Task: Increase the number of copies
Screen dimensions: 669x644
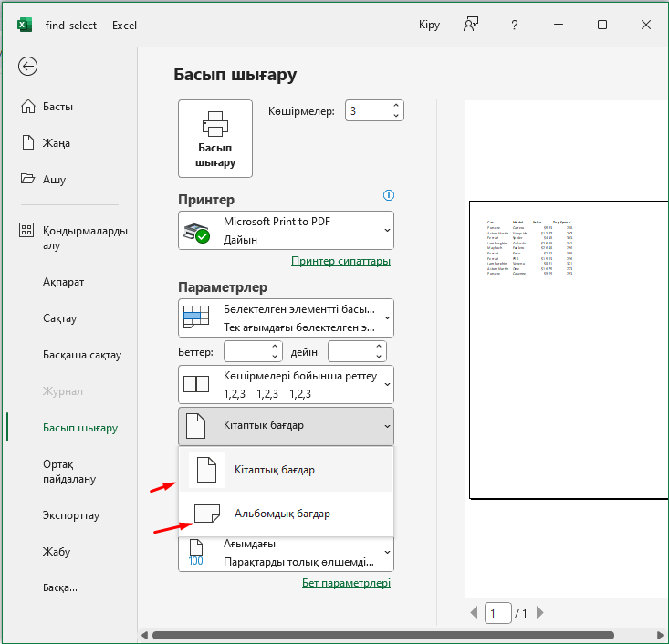Action: click(396, 106)
